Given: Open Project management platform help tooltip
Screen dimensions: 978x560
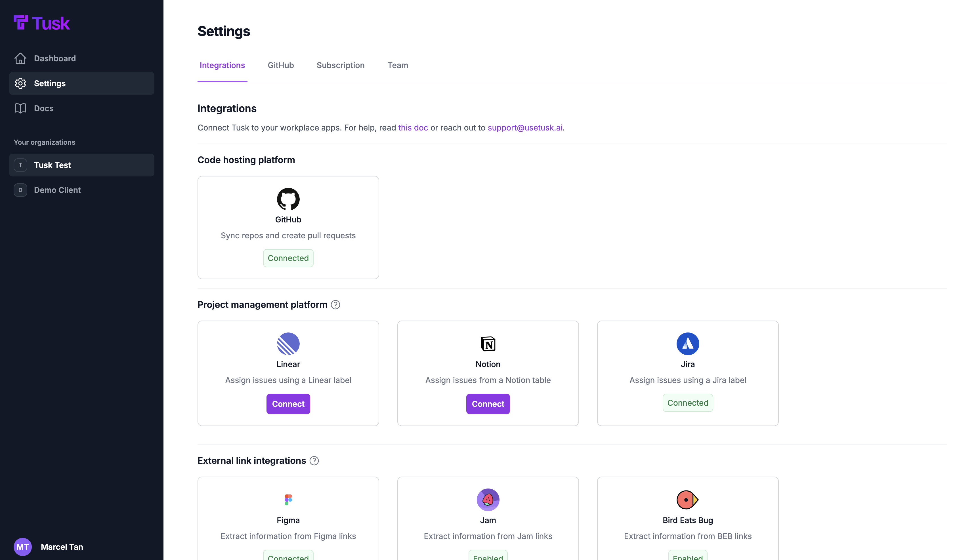Looking at the screenshot, I should 335,305.
